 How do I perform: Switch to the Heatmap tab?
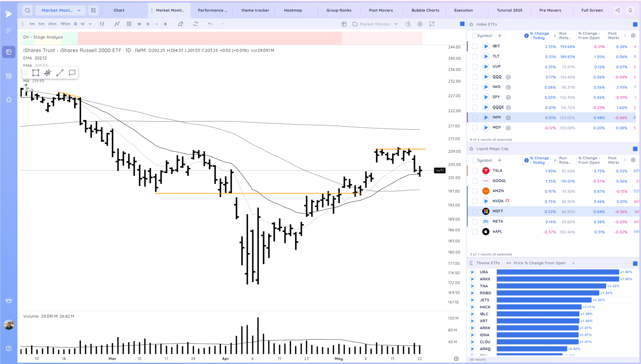coord(293,10)
